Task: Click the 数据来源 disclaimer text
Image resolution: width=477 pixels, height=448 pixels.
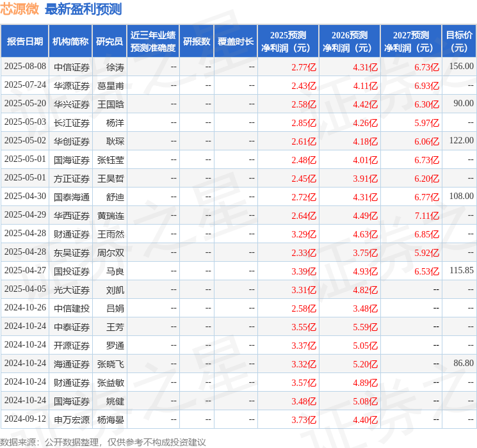Action: pos(103,442)
